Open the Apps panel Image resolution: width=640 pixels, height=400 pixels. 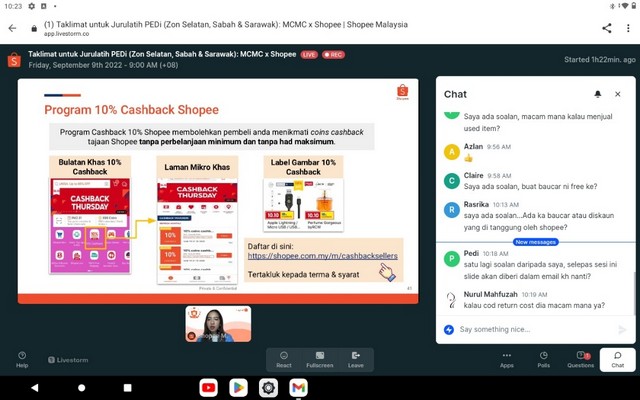(507, 359)
